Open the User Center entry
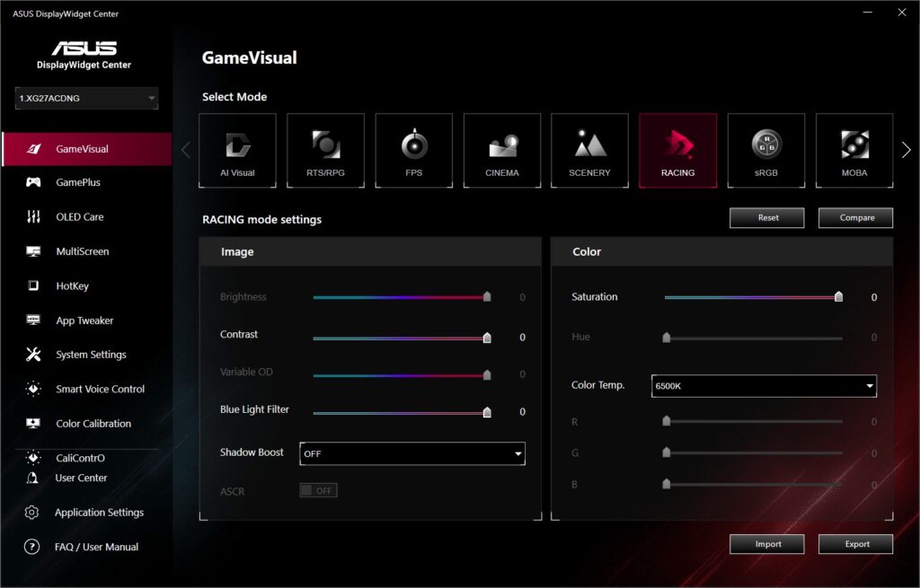The image size is (920, 588). [81, 478]
